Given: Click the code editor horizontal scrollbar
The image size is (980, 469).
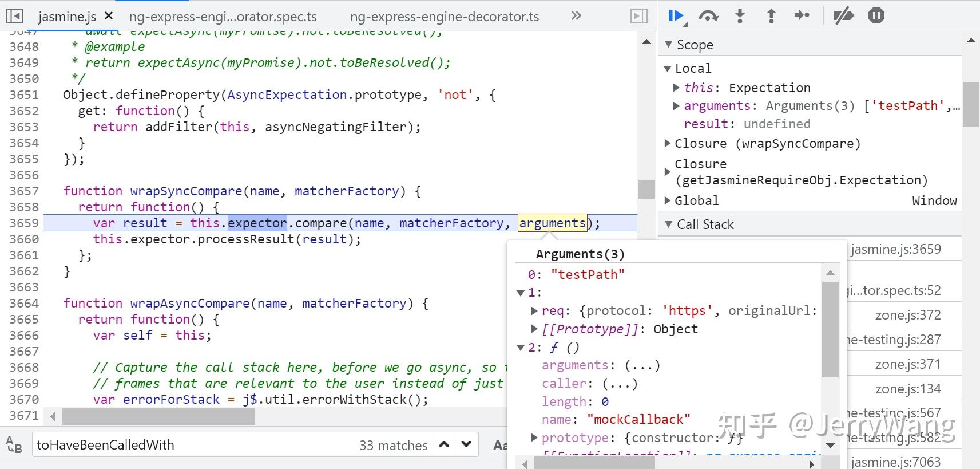Looking at the screenshot, I should click(158, 417).
